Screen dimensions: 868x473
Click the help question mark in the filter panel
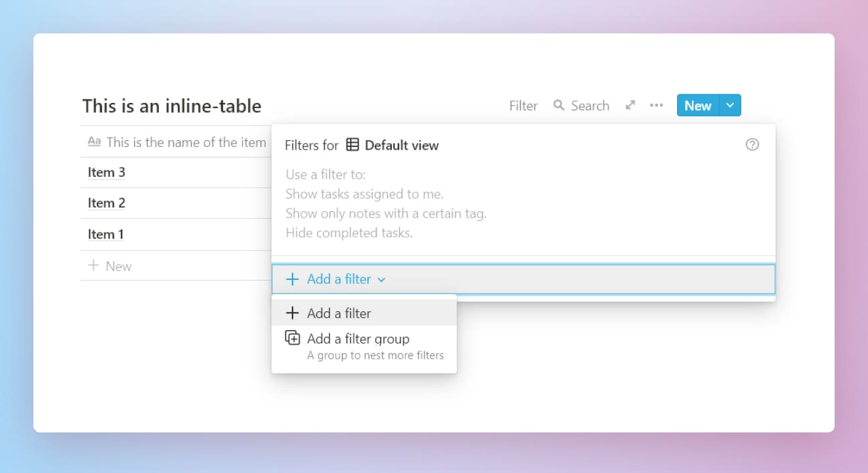coord(752,144)
